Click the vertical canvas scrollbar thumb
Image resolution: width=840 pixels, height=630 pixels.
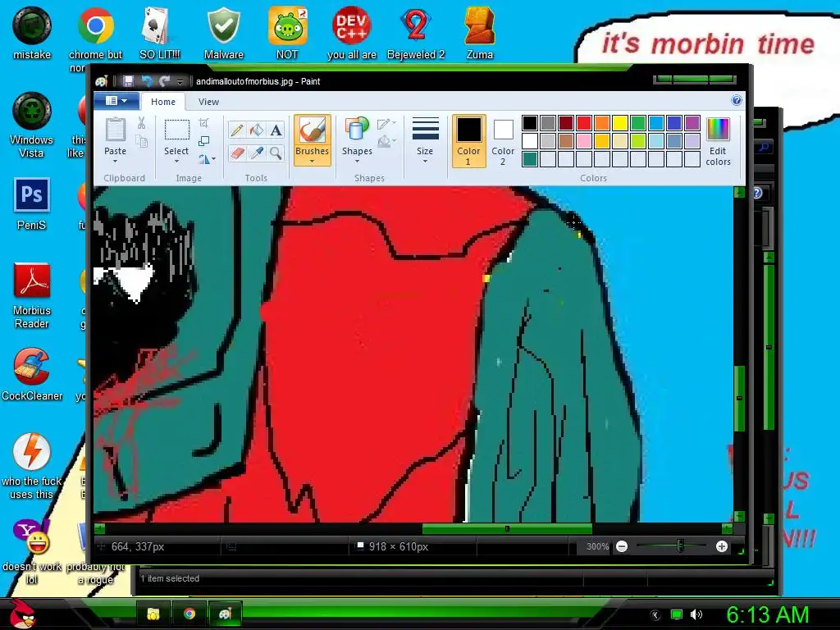point(739,399)
